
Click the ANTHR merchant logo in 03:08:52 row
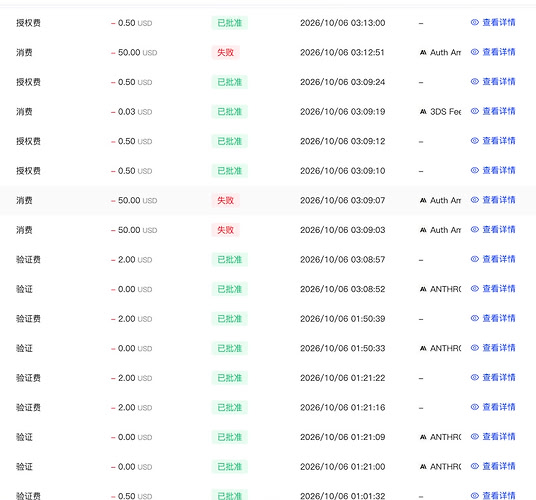(x=423, y=289)
